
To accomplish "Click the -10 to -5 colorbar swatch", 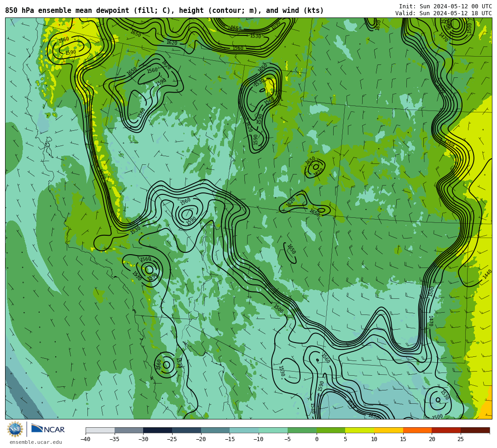I will point(273,430).
